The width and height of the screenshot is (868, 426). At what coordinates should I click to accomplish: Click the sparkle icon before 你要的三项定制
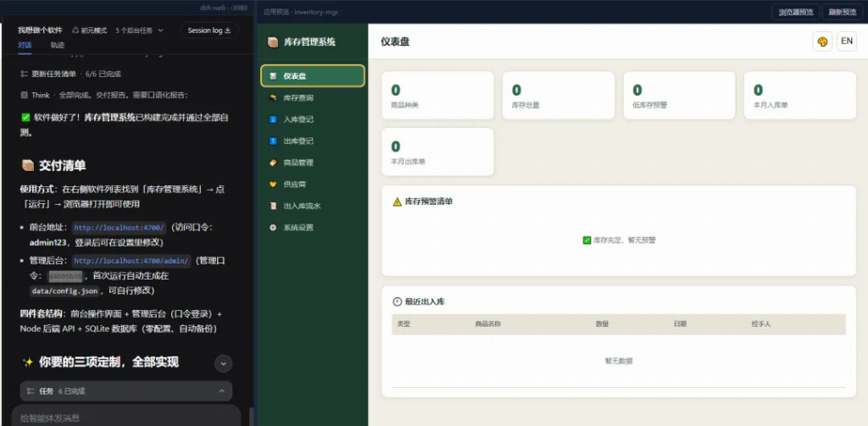[28, 362]
